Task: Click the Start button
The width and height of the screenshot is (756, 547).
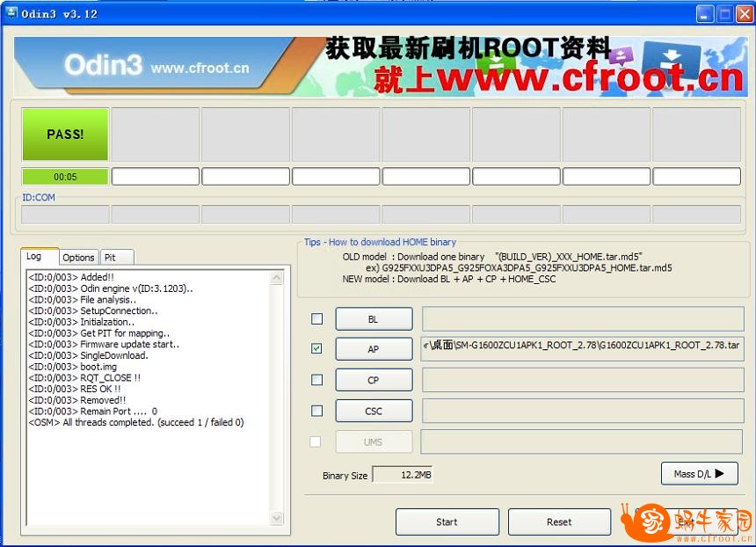Action: (x=447, y=521)
